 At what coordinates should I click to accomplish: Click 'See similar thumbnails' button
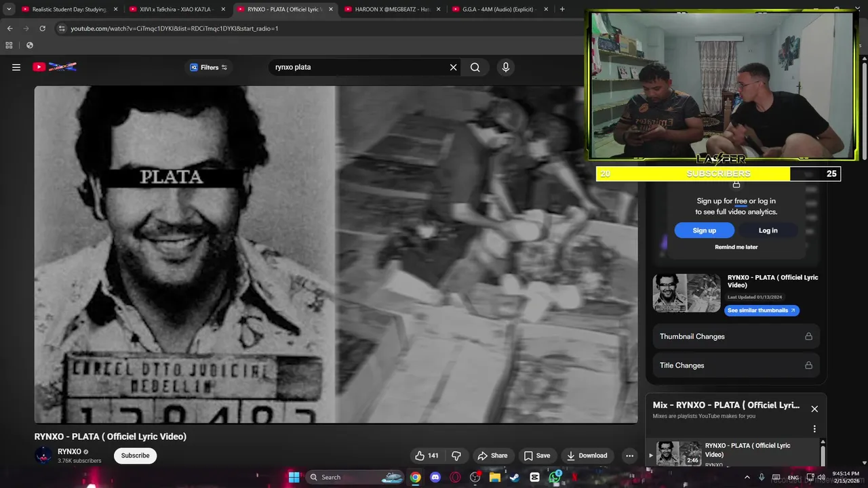point(762,310)
